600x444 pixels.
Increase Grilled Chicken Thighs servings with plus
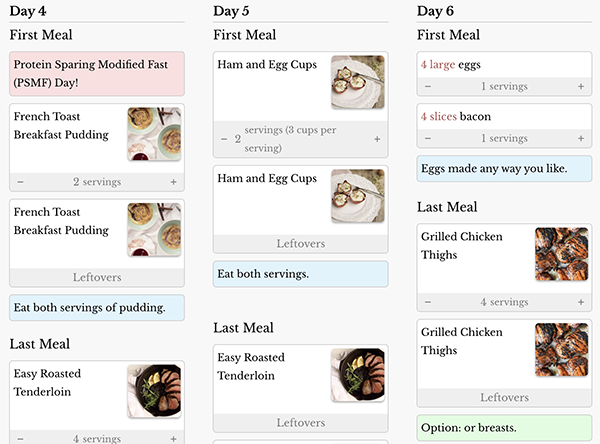coord(581,302)
